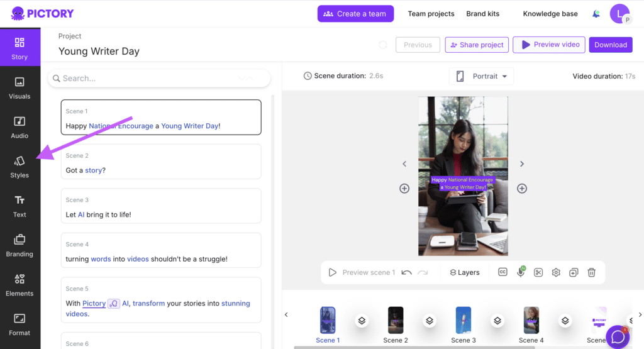
Task: Open scene settings gear
Action: point(556,272)
